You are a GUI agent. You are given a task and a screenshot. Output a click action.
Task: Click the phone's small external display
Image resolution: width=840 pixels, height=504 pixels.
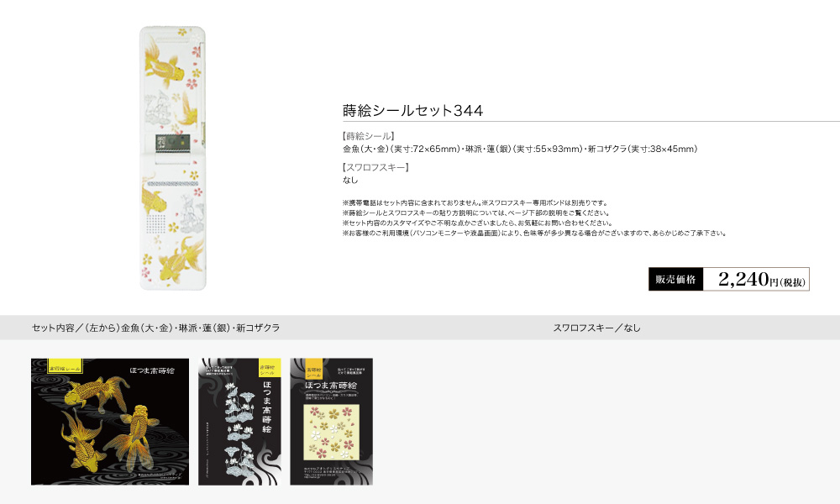(x=172, y=143)
